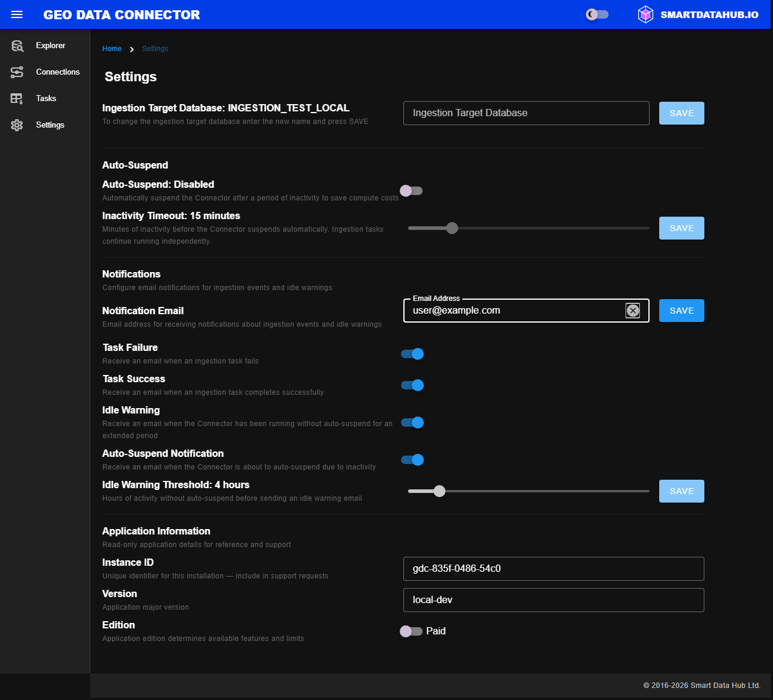The image size is (773, 700).
Task: Toggle the Paid edition switch
Action: pyautogui.click(x=411, y=631)
